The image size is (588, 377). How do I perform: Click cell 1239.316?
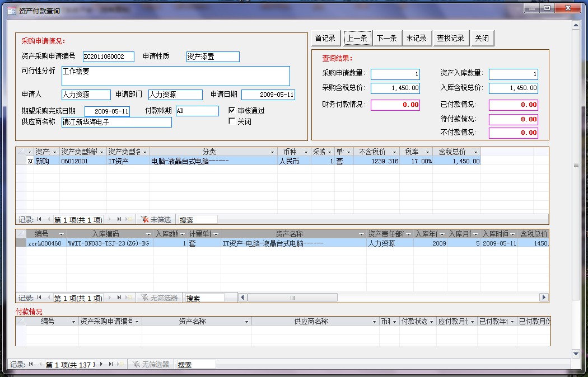point(376,161)
